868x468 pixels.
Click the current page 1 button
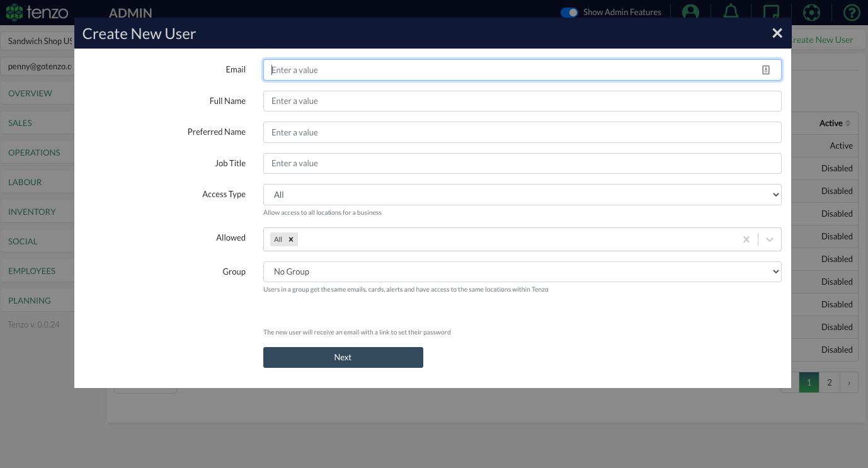tap(809, 382)
